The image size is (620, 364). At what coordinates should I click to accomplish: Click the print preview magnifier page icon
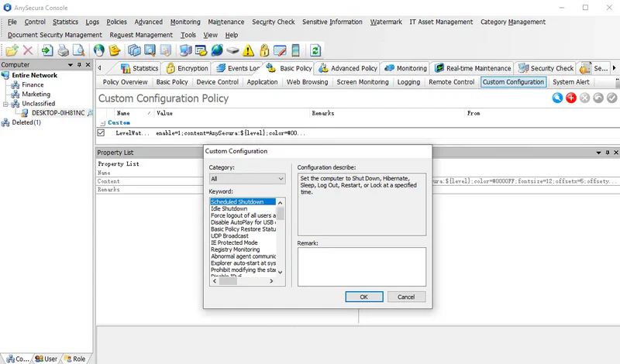[79, 50]
